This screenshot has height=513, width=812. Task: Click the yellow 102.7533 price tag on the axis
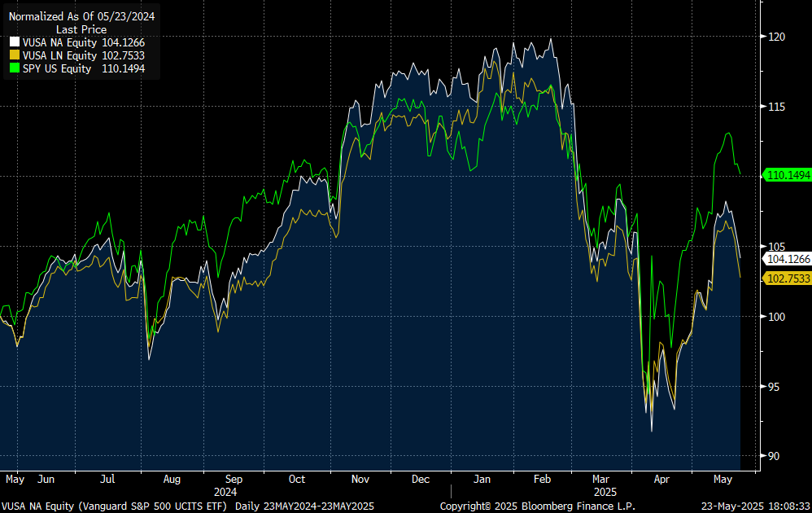tap(787, 278)
